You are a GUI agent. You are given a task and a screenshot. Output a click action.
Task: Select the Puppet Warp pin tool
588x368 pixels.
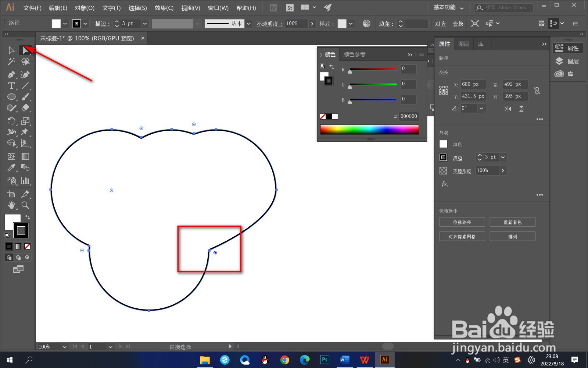(x=25, y=132)
